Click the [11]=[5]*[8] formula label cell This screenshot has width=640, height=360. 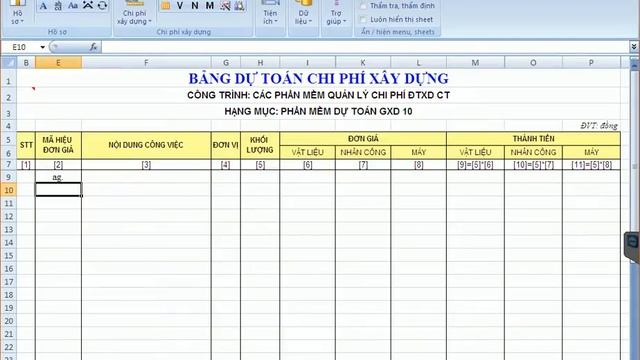(591, 165)
